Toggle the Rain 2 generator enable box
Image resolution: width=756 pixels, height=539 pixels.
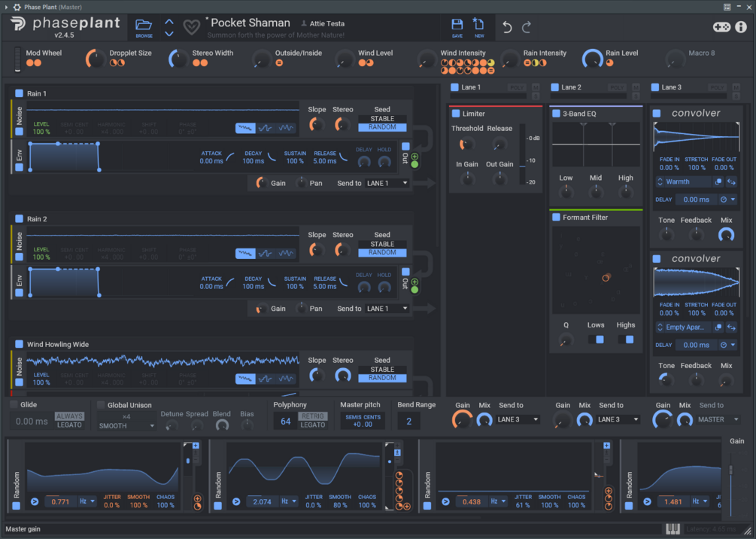coord(19,218)
